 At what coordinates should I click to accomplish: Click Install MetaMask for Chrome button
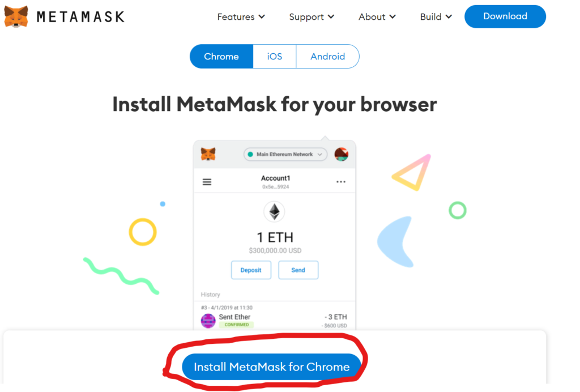(271, 367)
